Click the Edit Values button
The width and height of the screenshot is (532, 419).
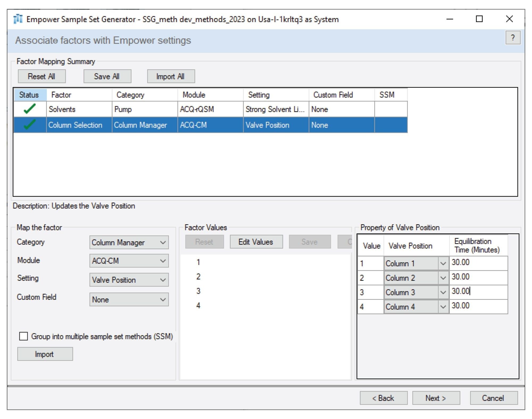(256, 242)
